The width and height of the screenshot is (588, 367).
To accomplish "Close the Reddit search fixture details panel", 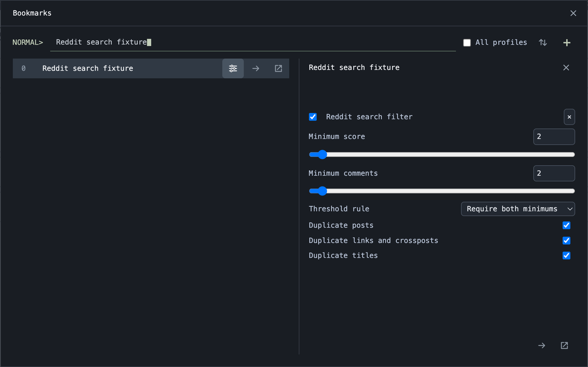I will pos(566,68).
